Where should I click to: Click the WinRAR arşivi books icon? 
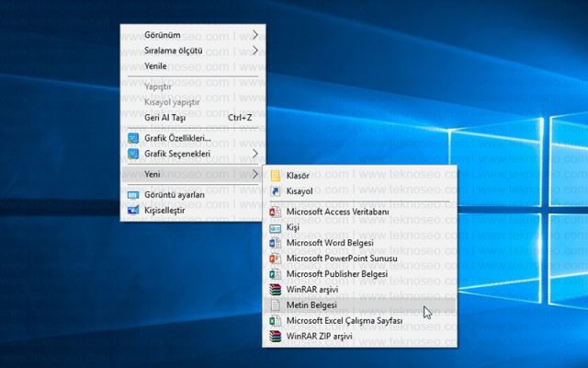tap(276, 290)
